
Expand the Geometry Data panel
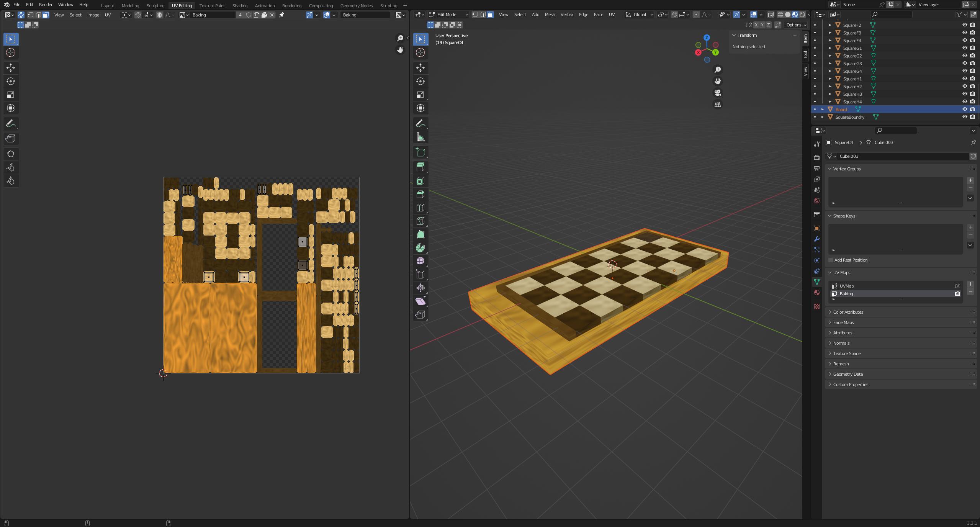847,374
